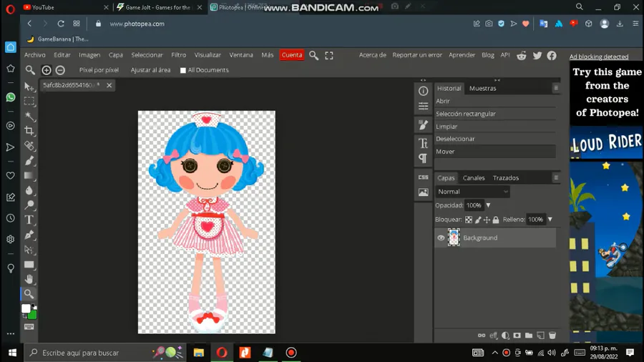Image resolution: width=644 pixels, height=362 pixels.
Task: Expand the Relleno fill arrow
Action: [550, 220]
